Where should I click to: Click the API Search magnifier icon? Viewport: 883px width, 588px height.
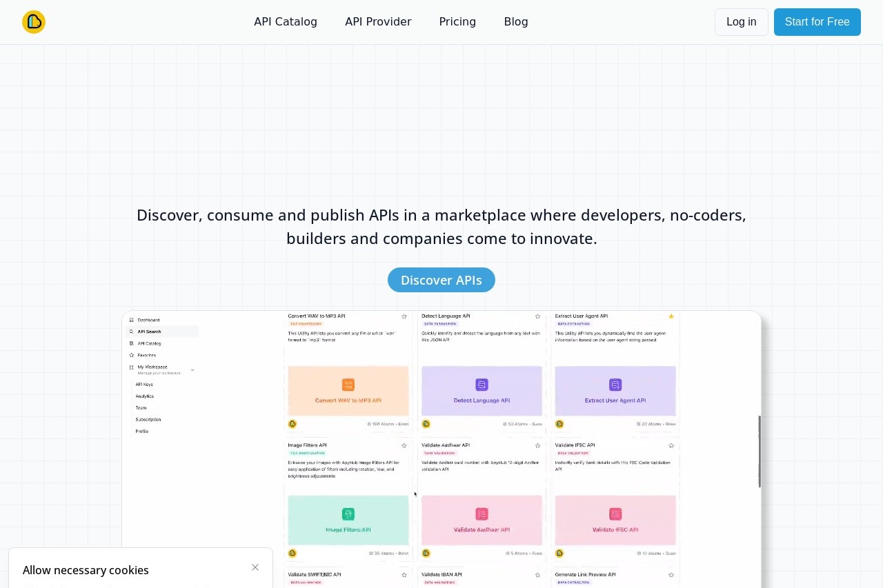click(x=132, y=332)
